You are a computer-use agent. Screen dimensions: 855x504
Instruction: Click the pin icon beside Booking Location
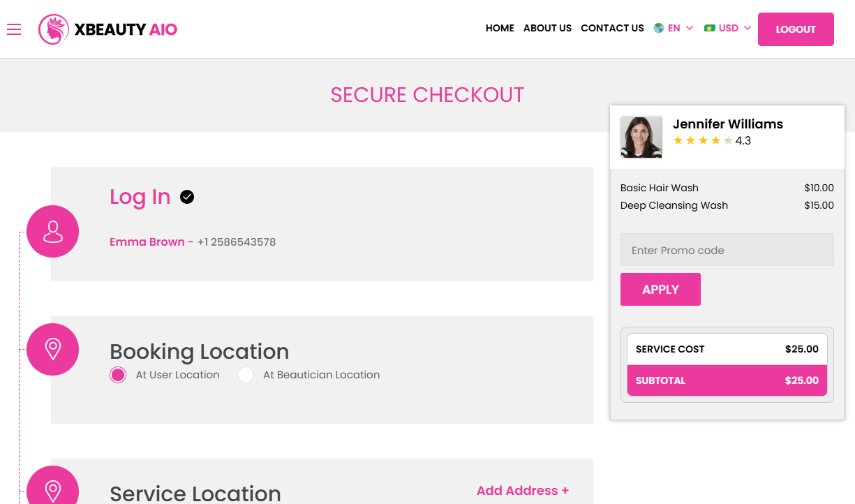pyautogui.click(x=52, y=349)
